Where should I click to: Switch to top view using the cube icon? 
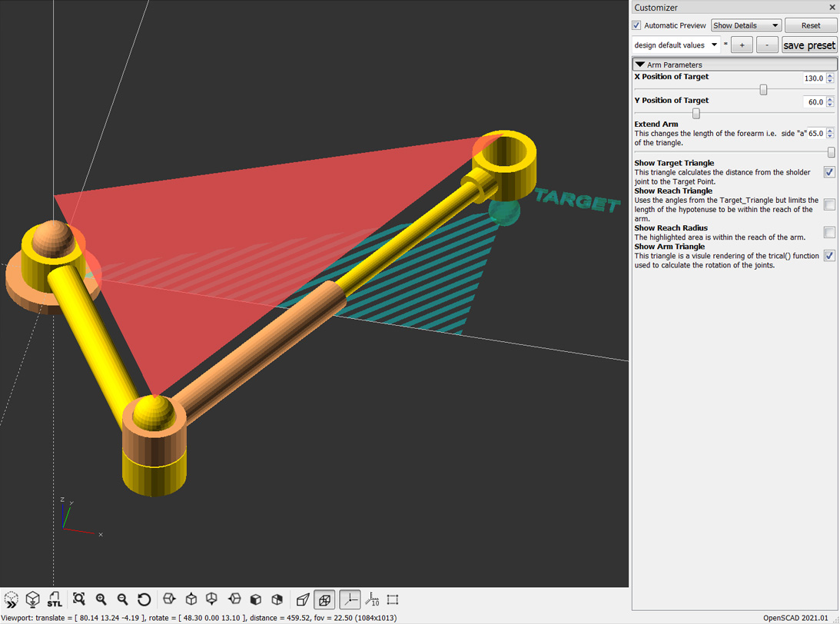[191, 599]
